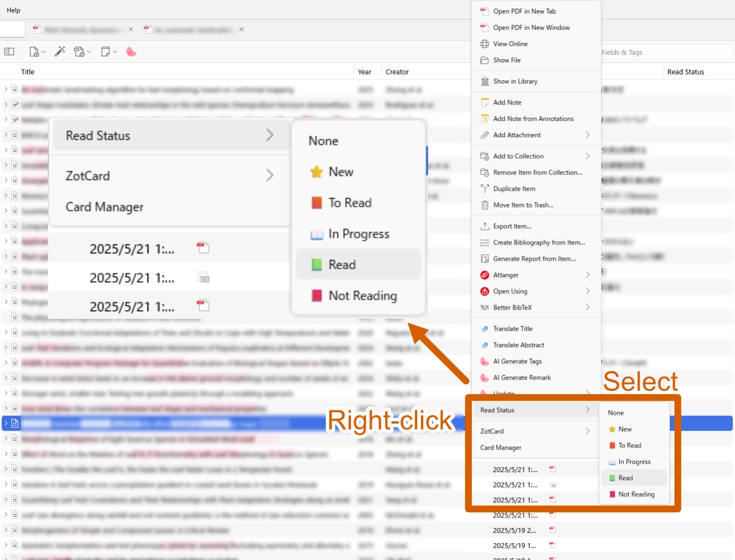Open the New Note toolbar dropdown
Screen dimensions: 735x560
pos(109,52)
